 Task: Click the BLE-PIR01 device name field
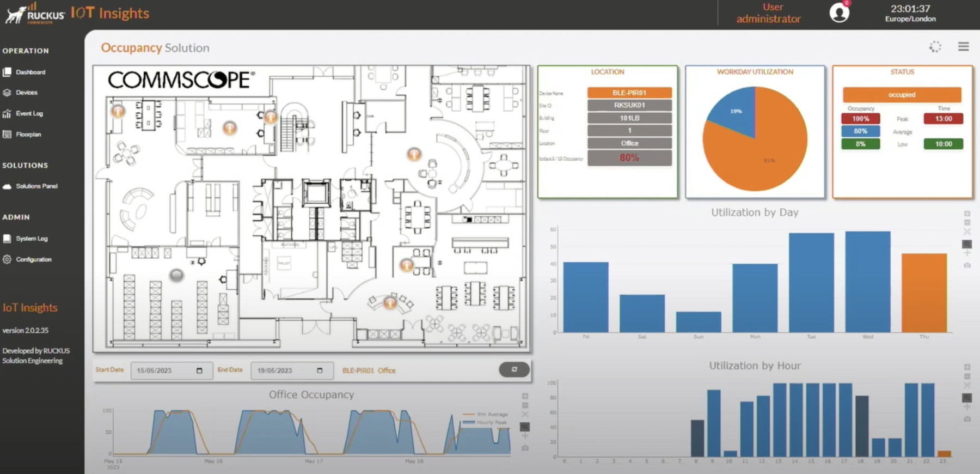pos(629,93)
